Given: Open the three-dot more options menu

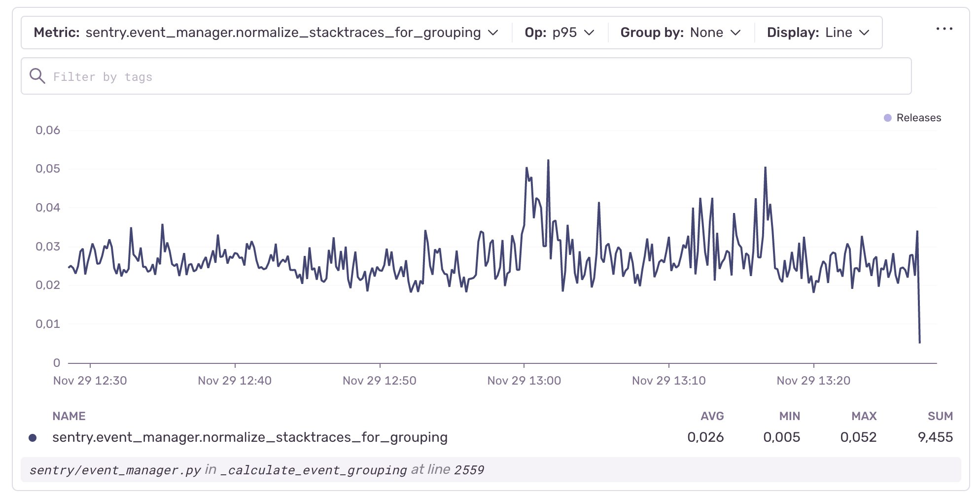Looking at the screenshot, I should 944,29.
